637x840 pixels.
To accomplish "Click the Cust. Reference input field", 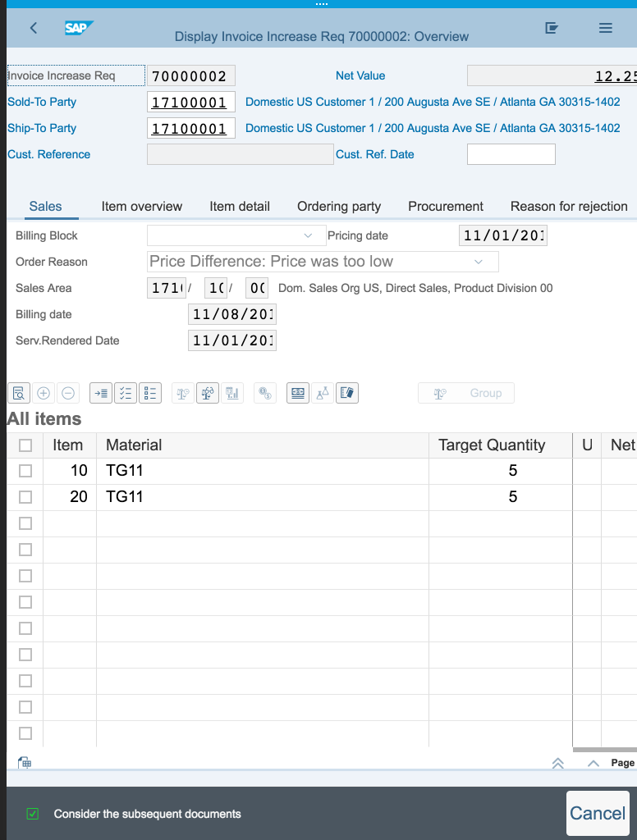I will [241, 154].
